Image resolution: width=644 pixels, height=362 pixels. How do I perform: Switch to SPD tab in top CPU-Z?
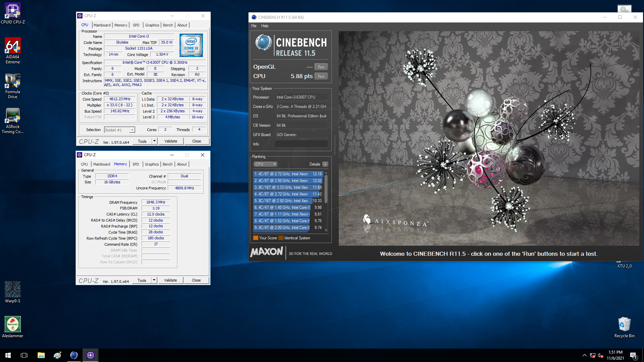pos(136,25)
